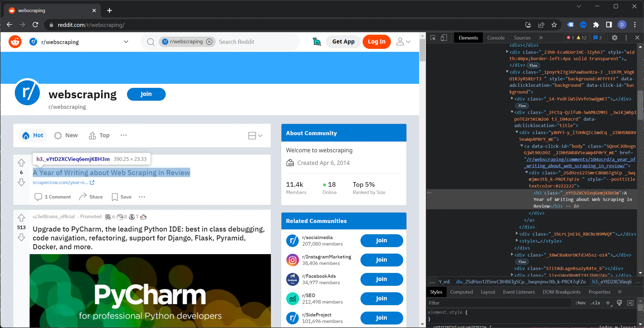Upvote the PyCharm promoted post
This screenshot has width=644, height=328.
pyautogui.click(x=21, y=218)
